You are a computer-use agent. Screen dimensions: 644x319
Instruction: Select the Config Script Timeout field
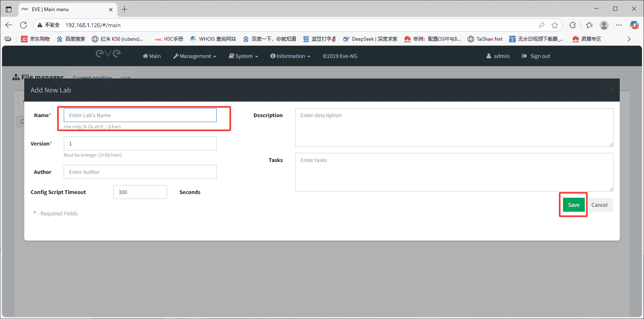click(x=140, y=192)
